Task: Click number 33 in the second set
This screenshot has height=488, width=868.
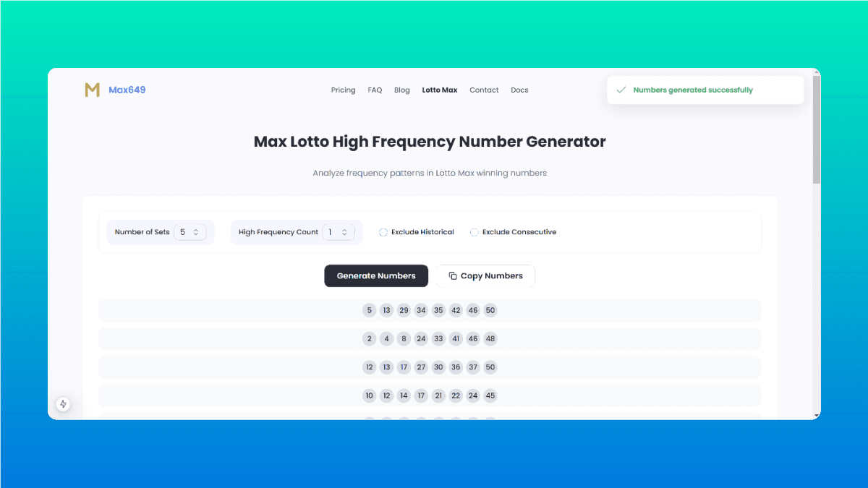Action: [x=438, y=338]
